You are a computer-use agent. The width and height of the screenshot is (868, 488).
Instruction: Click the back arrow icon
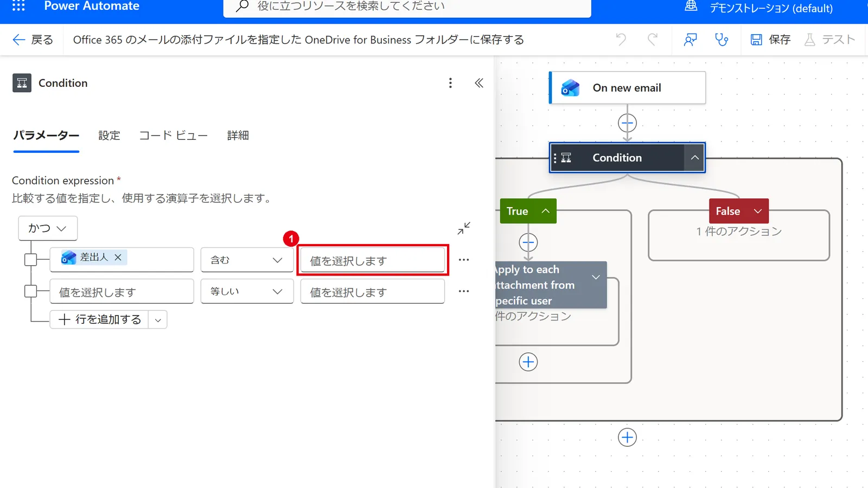tap(18, 40)
